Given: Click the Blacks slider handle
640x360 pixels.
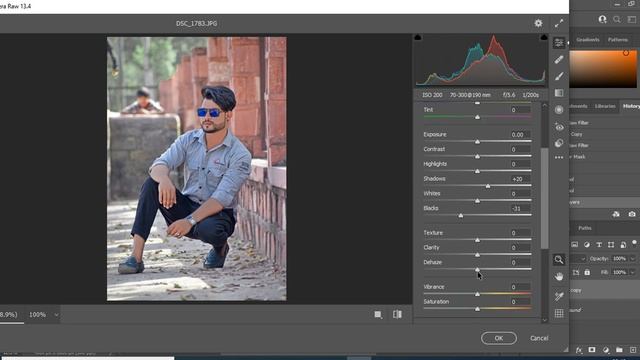Looking at the screenshot, I should click(460, 216).
